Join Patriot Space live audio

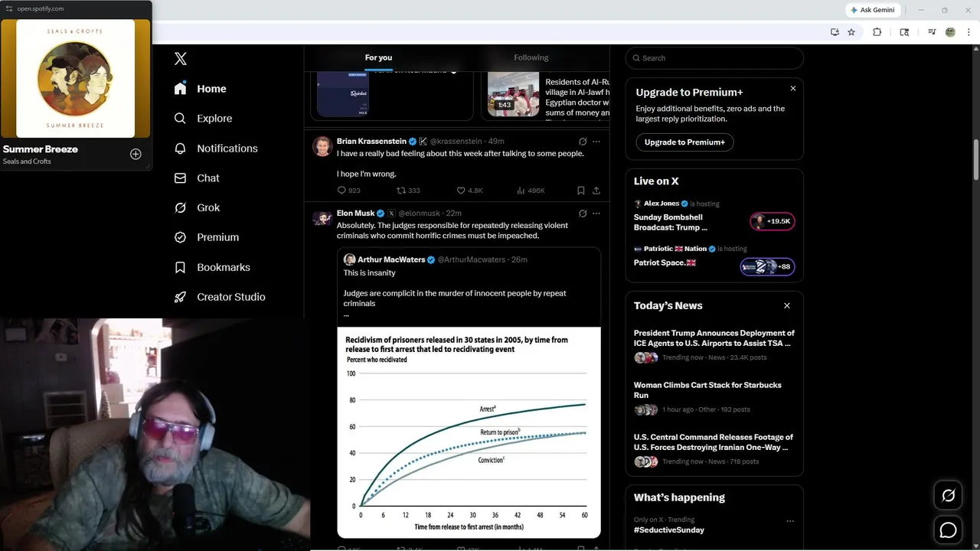coord(665,262)
